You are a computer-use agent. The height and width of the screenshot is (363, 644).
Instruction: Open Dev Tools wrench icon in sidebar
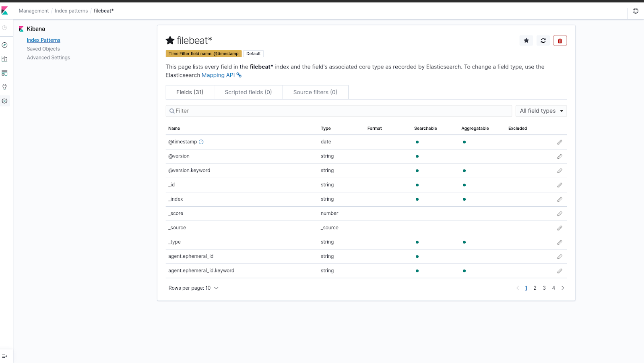tap(5, 87)
